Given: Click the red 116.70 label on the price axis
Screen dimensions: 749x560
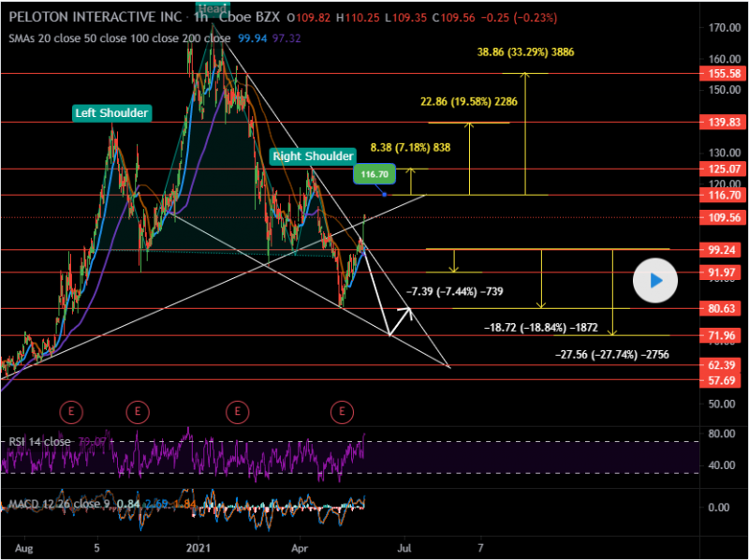Looking at the screenshot, I should [x=722, y=195].
